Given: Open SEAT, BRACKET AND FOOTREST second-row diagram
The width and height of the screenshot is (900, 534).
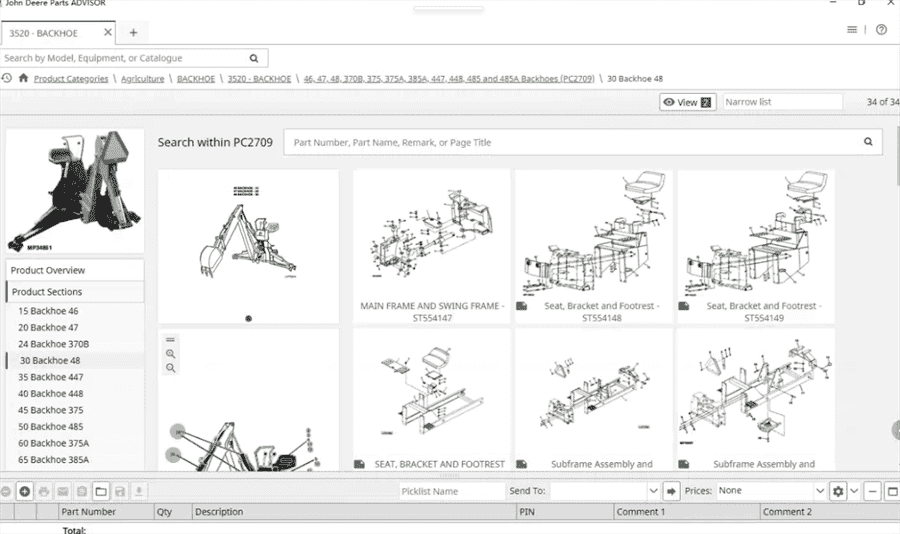Looking at the screenshot, I should [432, 400].
